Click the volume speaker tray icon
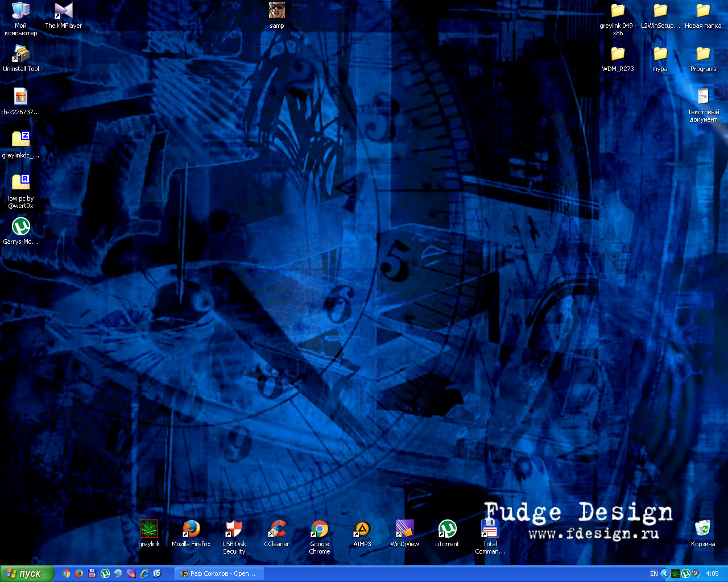 tap(696, 573)
